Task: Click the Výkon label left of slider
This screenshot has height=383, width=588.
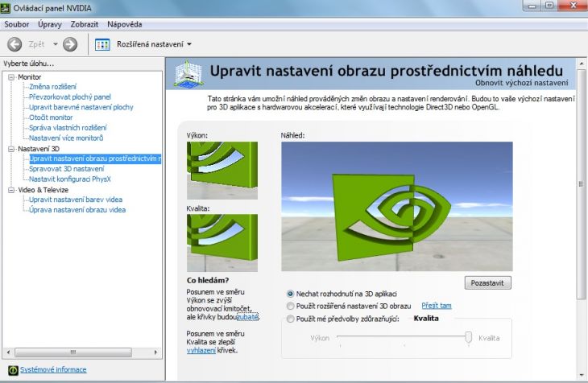Action: (x=320, y=338)
